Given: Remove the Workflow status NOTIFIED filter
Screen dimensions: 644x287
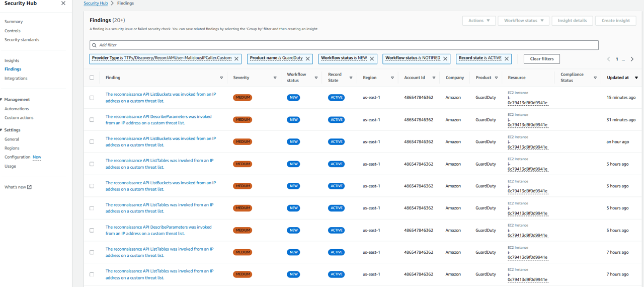Looking at the screenshot, I should (445, 58).
